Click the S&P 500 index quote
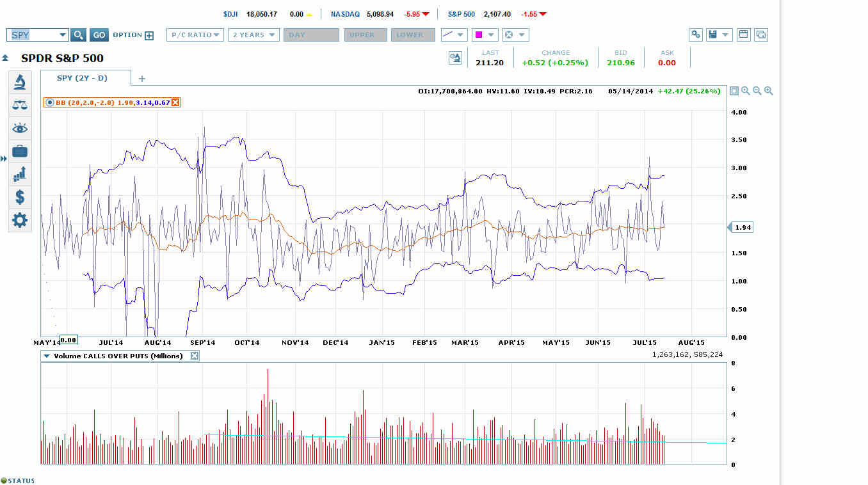The image size is (868, 485). [497, 14]
